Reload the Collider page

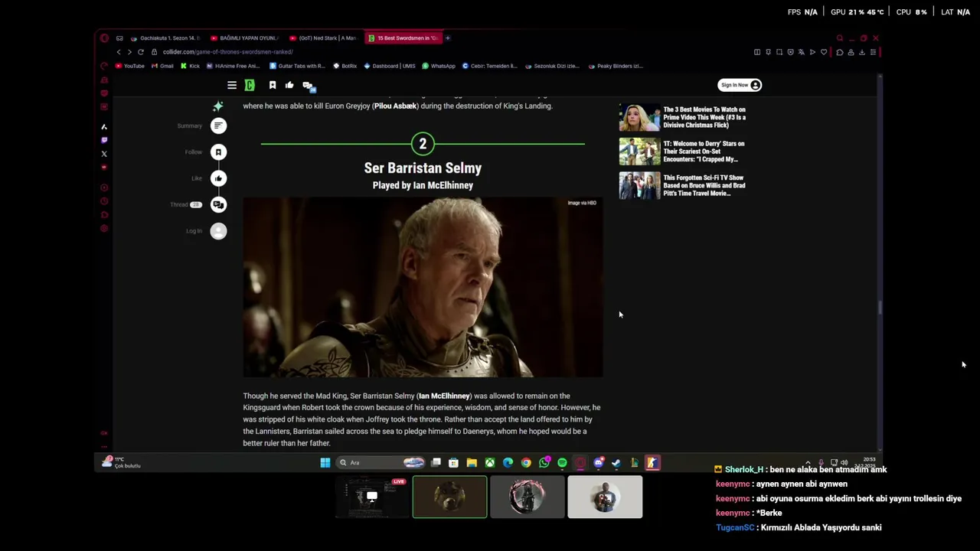[141, 52]
